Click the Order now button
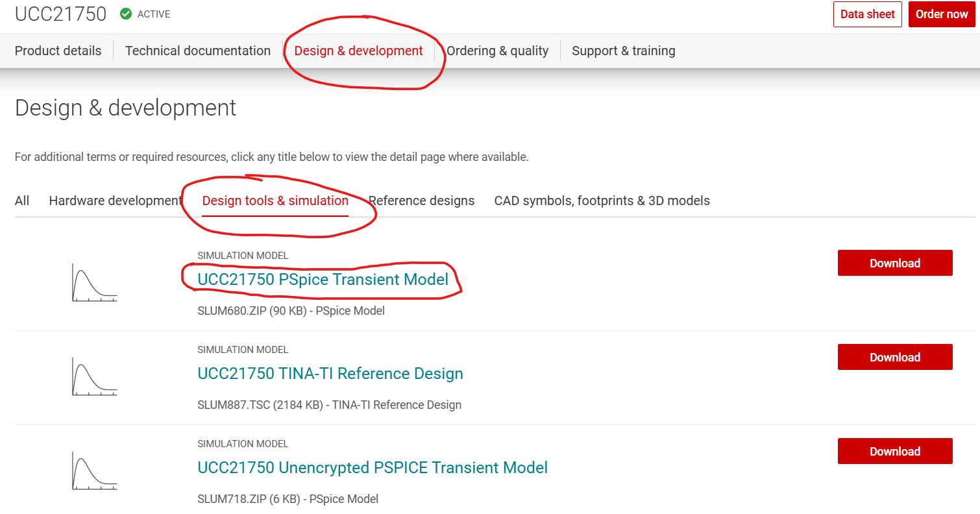980x514 pixels. [x=942, y=14]
